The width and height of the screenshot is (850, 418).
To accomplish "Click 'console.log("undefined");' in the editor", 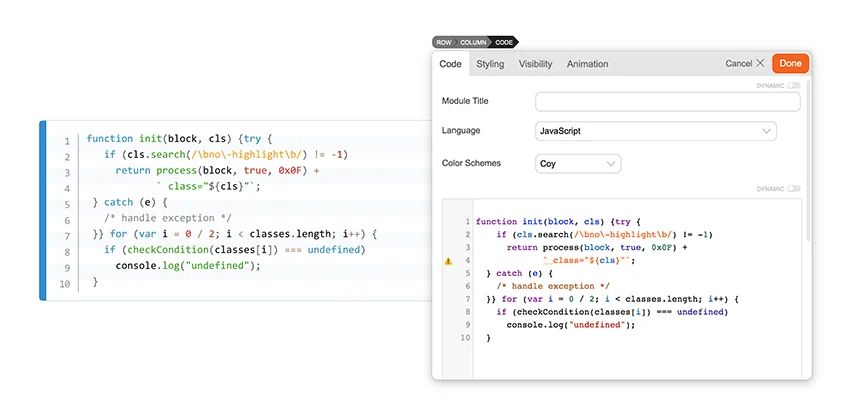I will point(570,325).
